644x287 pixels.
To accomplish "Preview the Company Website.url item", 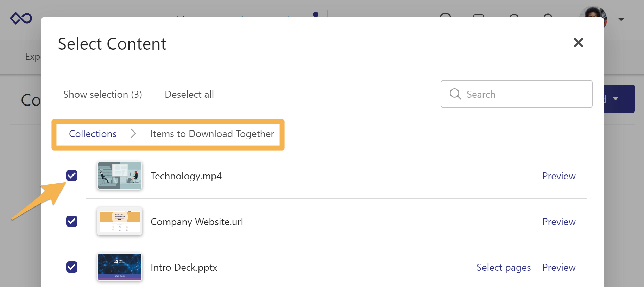I will click(558, 222).
